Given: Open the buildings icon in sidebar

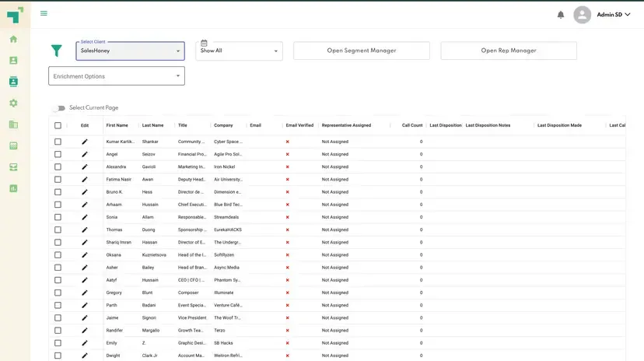Looking at the screenshot, I should [13, 124].
